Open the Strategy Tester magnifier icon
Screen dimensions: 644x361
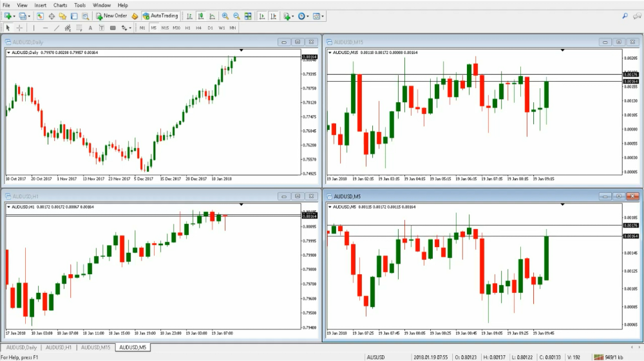click(86, 16)
